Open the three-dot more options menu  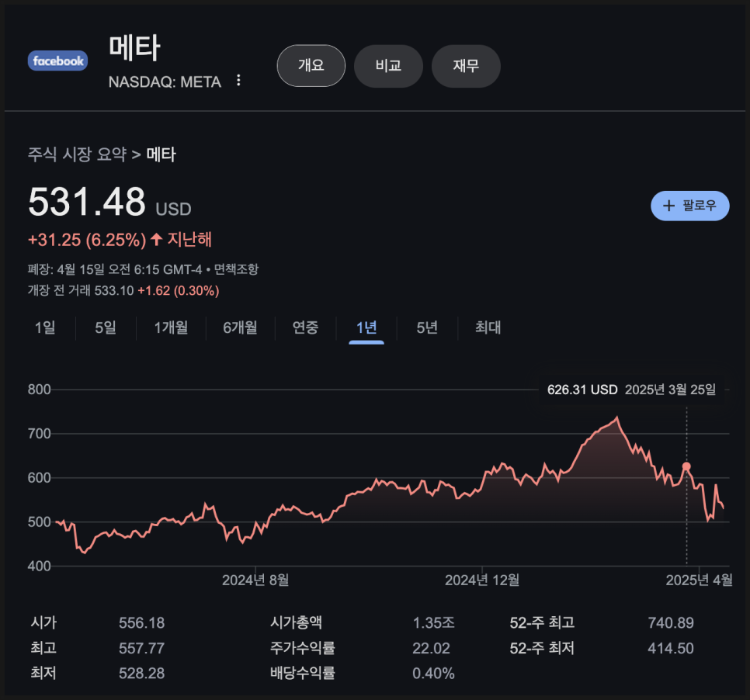pyautogui.click(x=238, y=81)
